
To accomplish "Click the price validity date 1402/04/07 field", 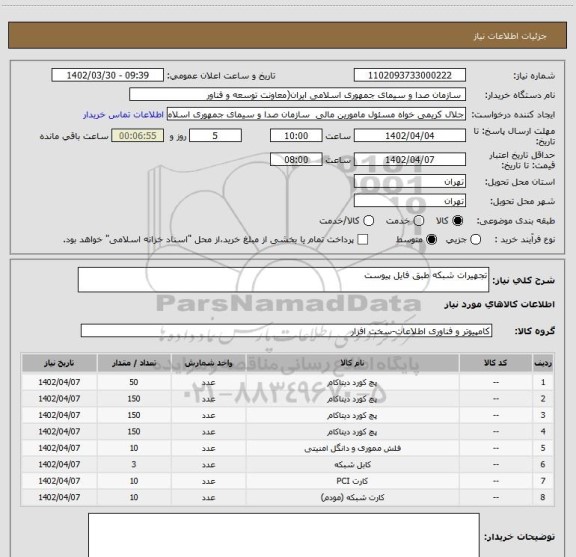I will point(410,159).
